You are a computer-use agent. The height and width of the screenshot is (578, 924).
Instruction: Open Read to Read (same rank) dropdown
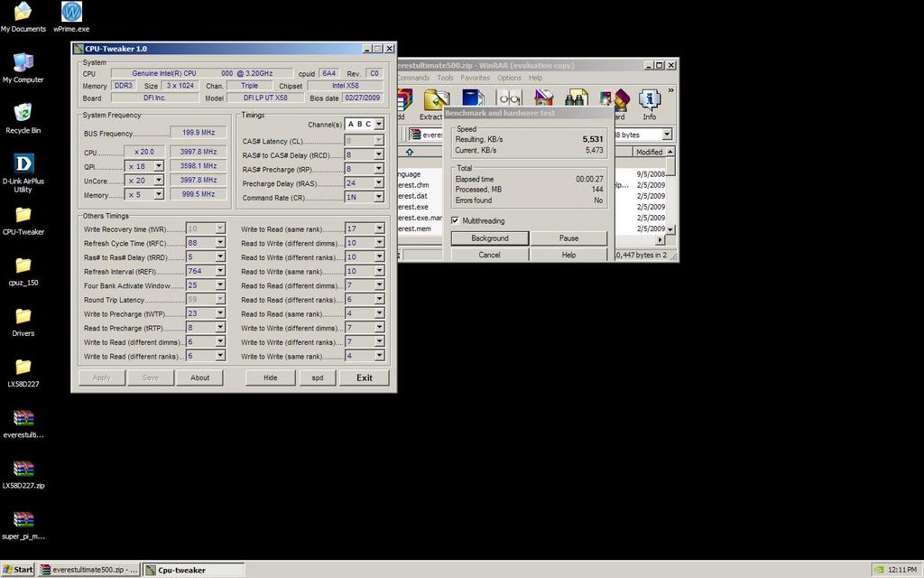click(379, 313)
